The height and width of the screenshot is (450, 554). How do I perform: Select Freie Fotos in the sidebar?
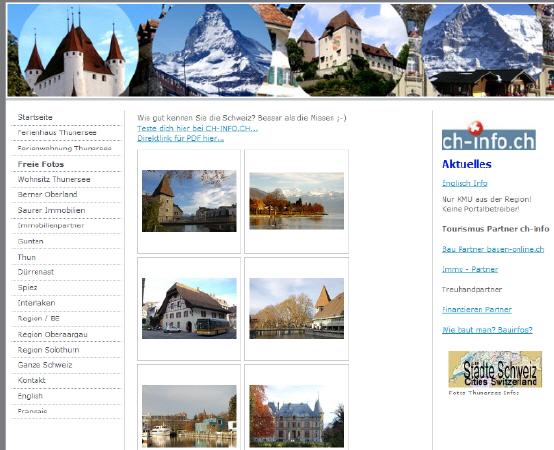41,164
